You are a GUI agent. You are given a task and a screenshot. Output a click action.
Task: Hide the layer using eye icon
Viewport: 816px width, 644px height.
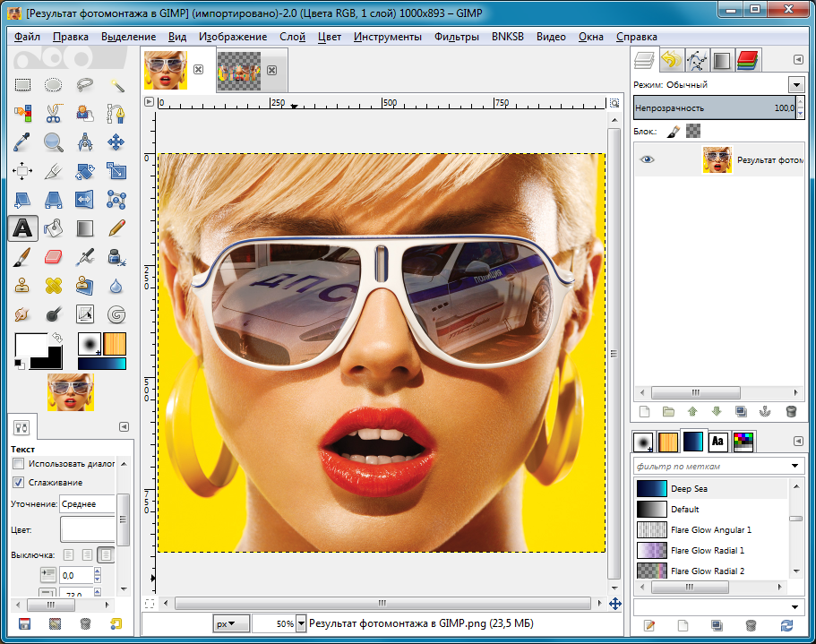[648, 159]
